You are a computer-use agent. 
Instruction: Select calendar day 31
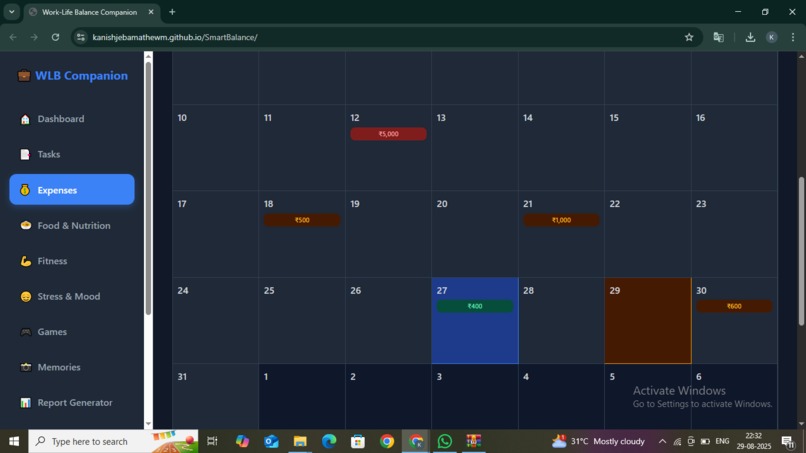click(x=215, y=396)
